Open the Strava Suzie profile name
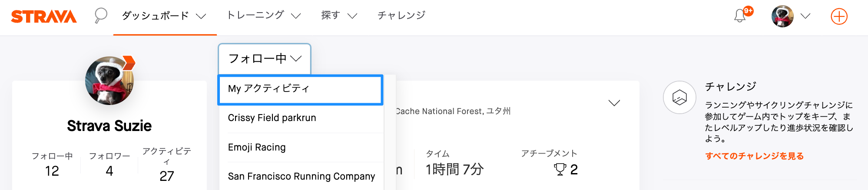The image size is (868, 190). (109, 126)
